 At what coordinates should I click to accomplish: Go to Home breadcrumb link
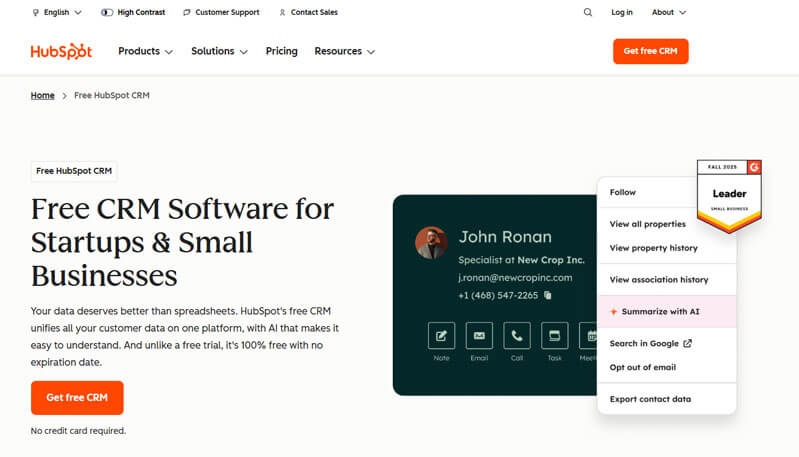[42, 95]
